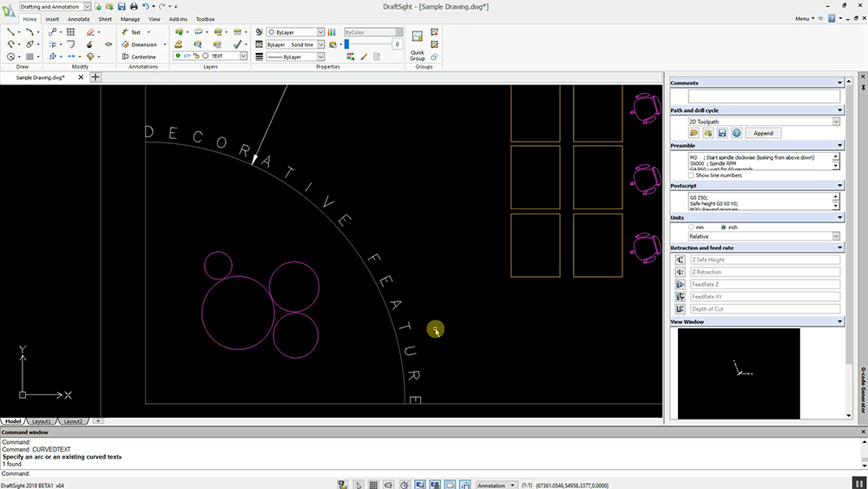Select the mm units radio button
This screenshot has height=489, width=868.
[691, 227]
